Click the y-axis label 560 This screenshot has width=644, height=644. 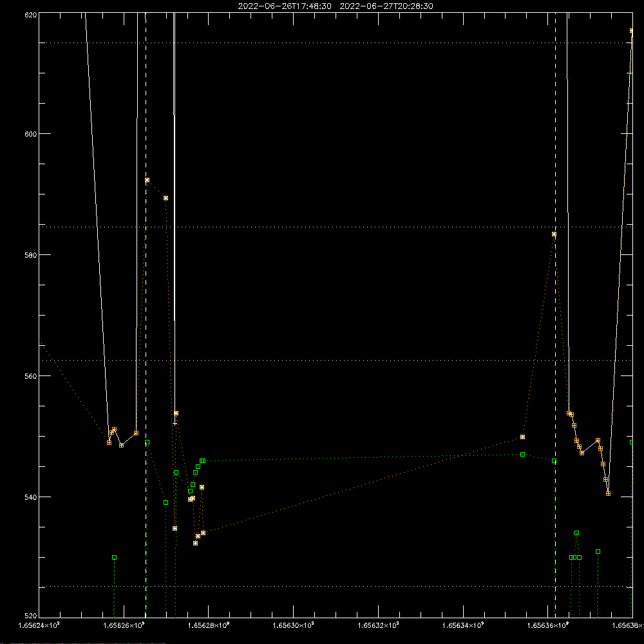(x=31, y=376)
